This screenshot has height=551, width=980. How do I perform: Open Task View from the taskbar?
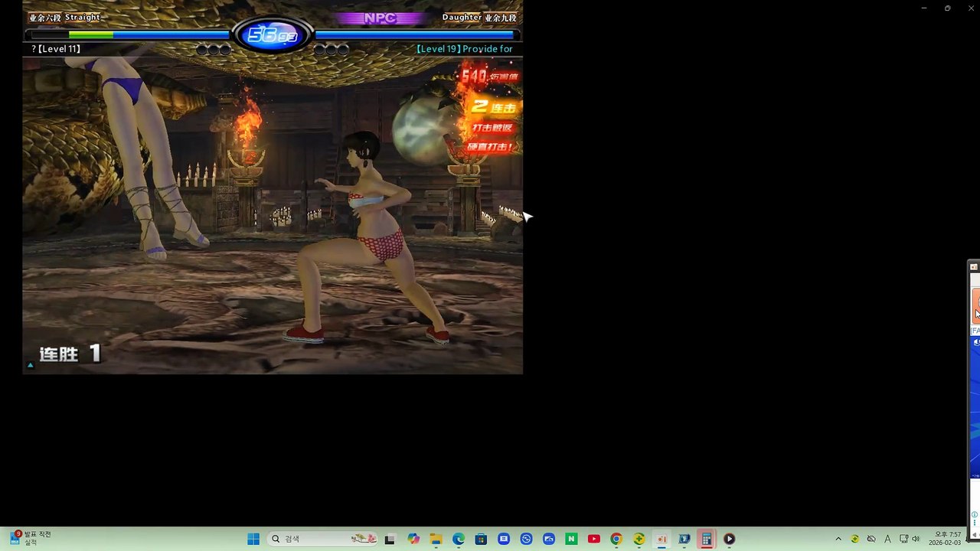coord(390,539)
